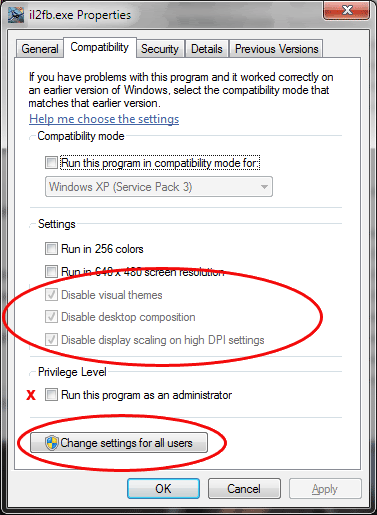The image size is (377, 515).
Task: Click the compatibility mode dropdown arrow
Action: tap(264, 187)
